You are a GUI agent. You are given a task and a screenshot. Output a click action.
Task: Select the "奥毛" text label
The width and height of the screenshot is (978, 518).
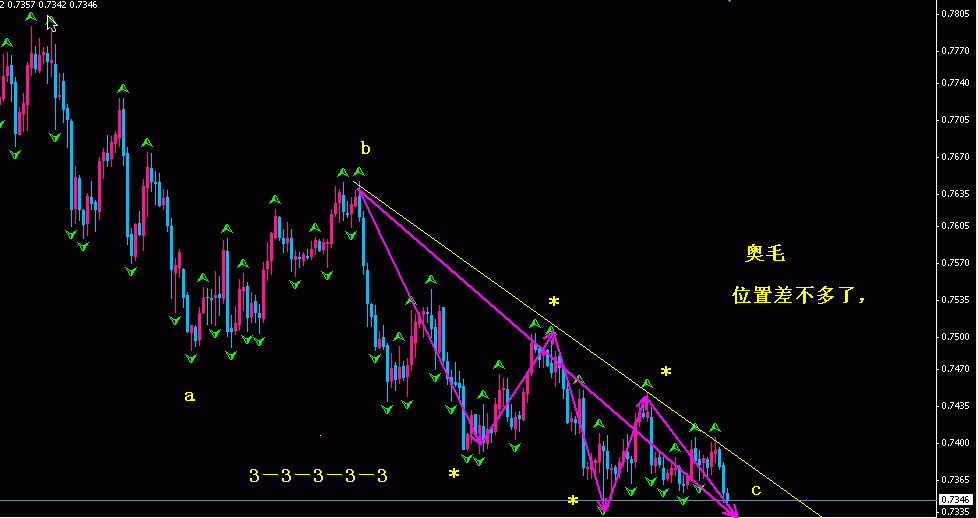click(x=765, y=253)
